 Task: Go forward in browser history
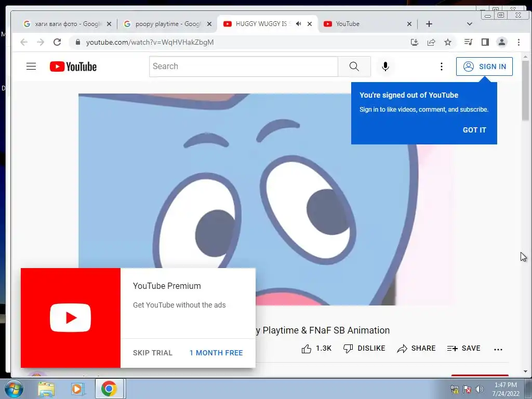click(41, 42)
